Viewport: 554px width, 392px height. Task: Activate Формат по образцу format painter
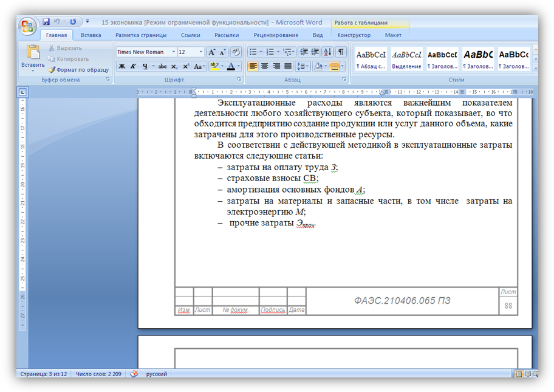pos(78,70)
